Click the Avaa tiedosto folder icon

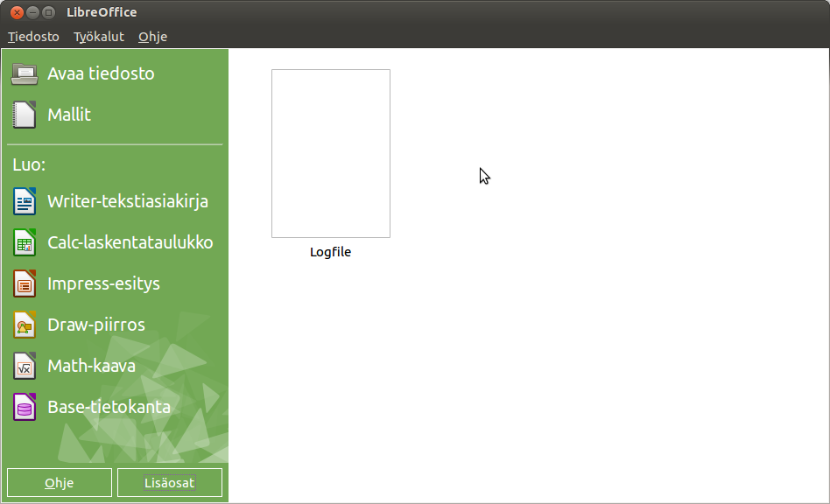25,74
